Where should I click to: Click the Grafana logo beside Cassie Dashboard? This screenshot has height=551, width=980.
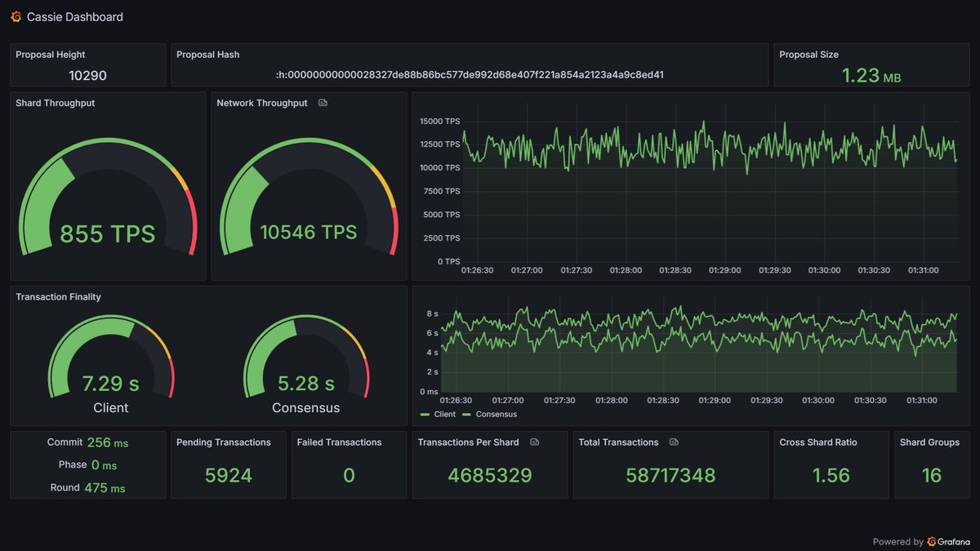16,16
